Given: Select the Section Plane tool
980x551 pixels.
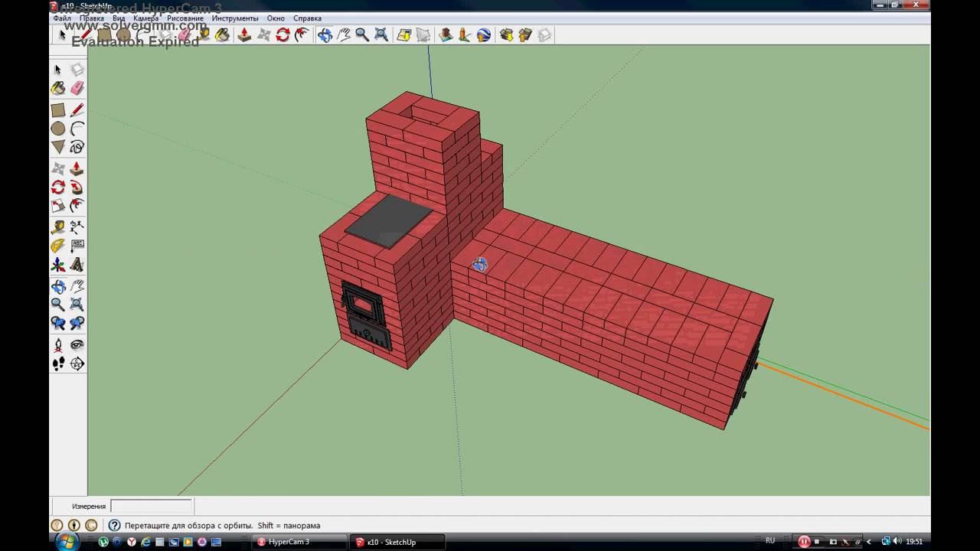Looking at the screenshot, I should click(77, 364).
